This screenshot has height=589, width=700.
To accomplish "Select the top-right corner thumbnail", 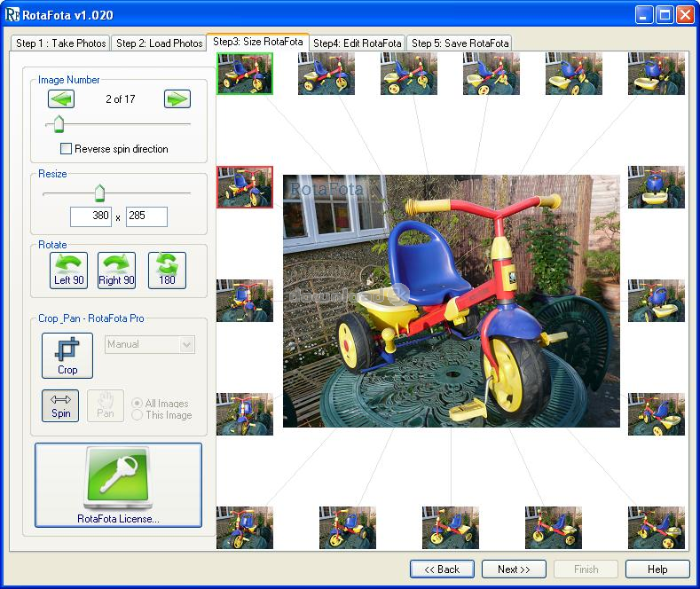I will (657, 74).
